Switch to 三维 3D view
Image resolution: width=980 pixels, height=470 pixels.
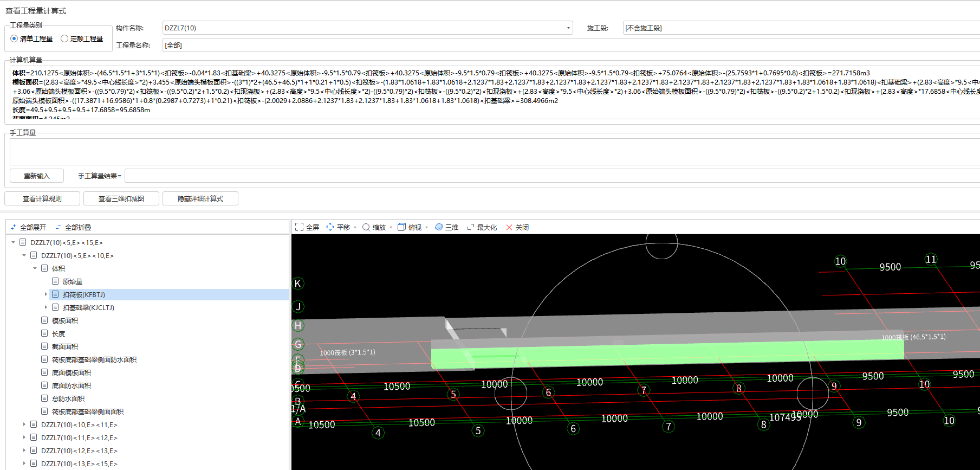[x=446, y=227]
